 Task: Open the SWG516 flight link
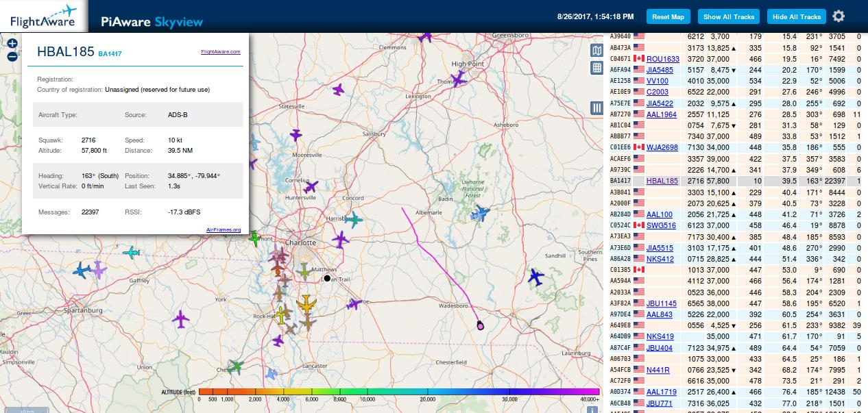tap(661, 225)
